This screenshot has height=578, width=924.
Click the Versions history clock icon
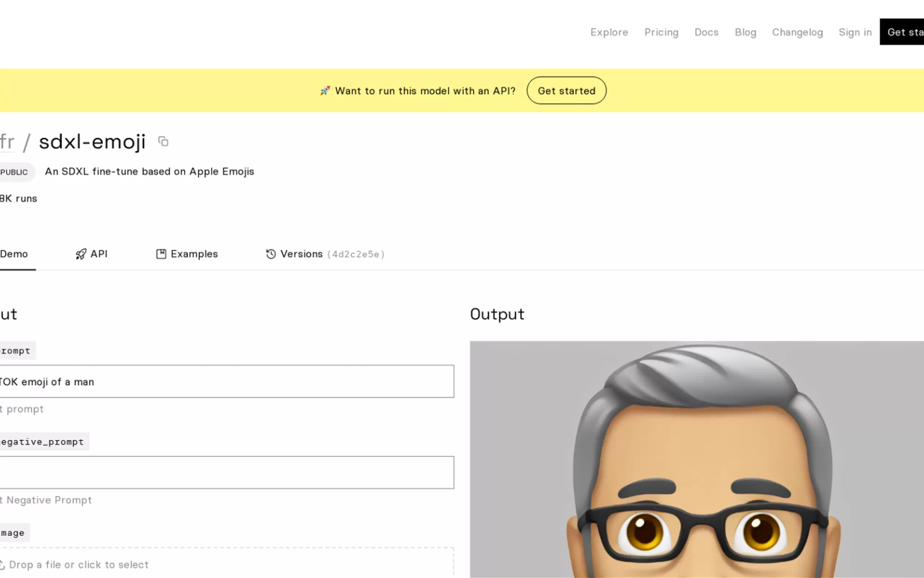click(x=271, y=254)
